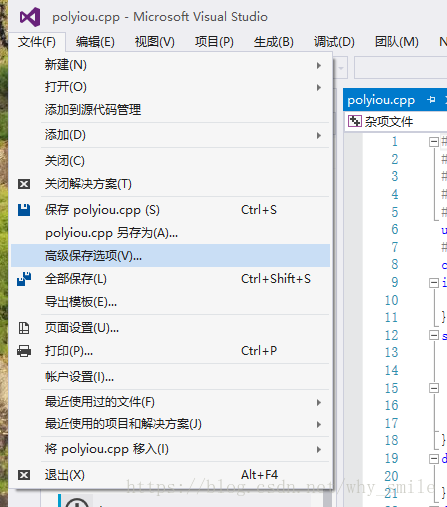Image resolution: width=447 pixels, height=507 pixels.
Task: Expand 最近使用过的文件(F) submenu
Action: pyautogui.click(x=170, y=402)
